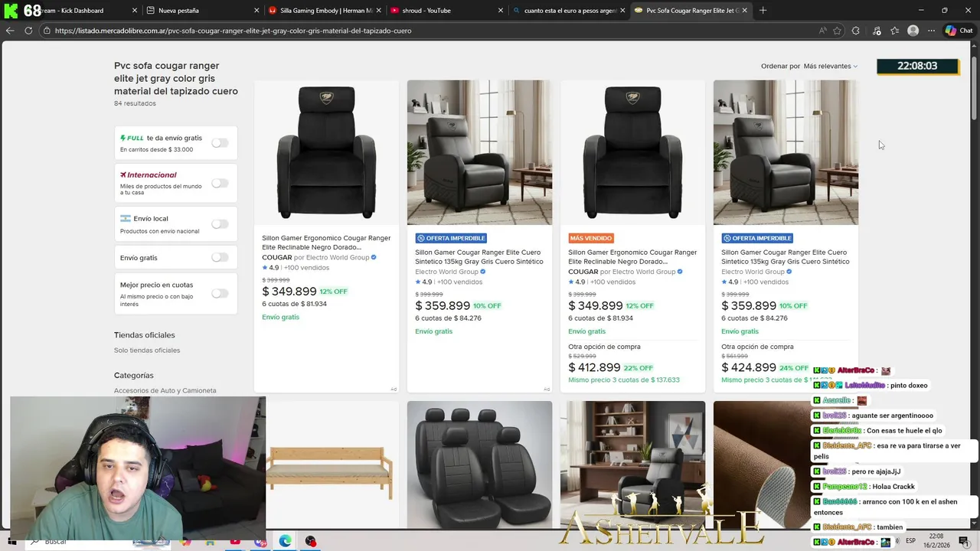Click the Tiendas oficiales heading
Viewport: 980px width, 551px height.
click(145, 335)
